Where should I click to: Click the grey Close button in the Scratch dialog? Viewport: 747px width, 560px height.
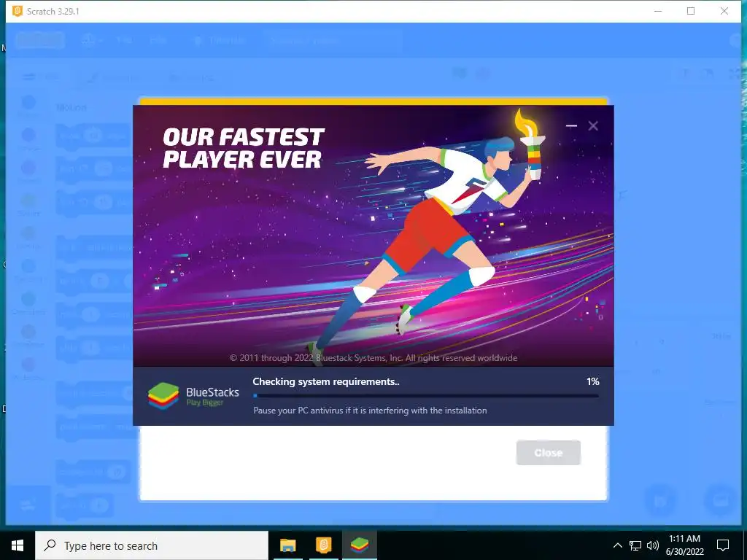click(x=549, y=452)
